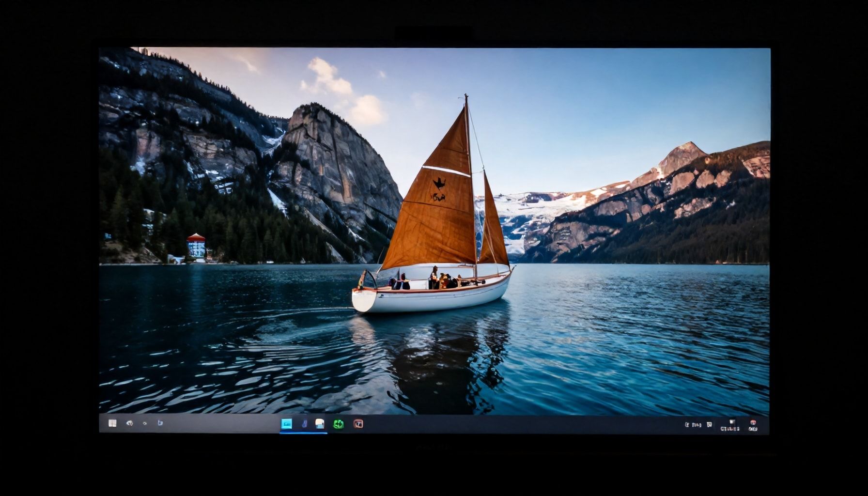This screenshot has height=496, width=868.
Task: Click the second small taskbar icon near Start
Action: 130,424
